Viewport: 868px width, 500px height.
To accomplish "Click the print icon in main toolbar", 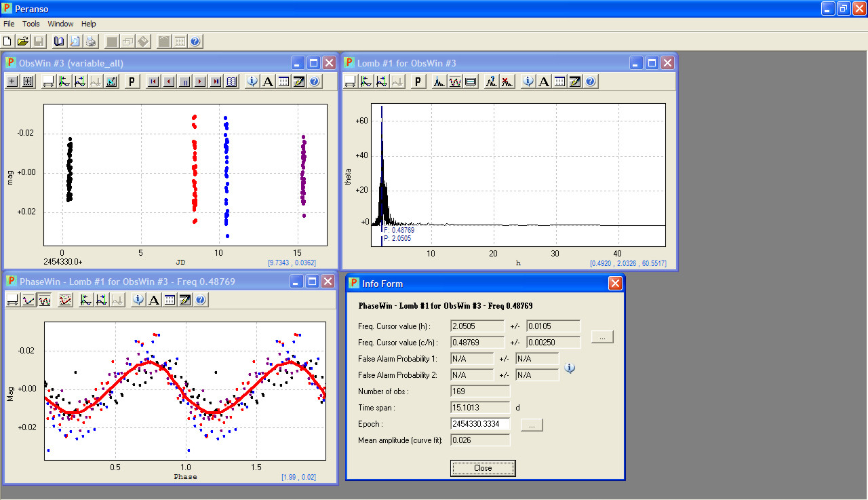I will (x=91, y=41).
